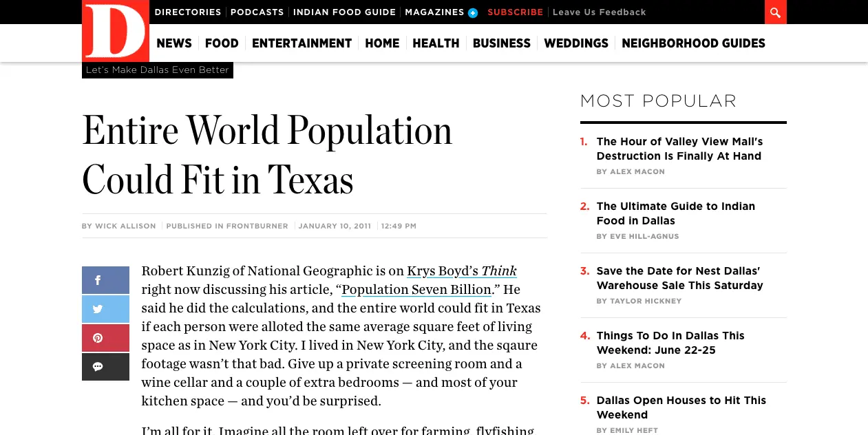This screenshot has width=868, height=435.
Task: Click Let's Make Dallas Even Better tag
Action: [x=157, y=70]
